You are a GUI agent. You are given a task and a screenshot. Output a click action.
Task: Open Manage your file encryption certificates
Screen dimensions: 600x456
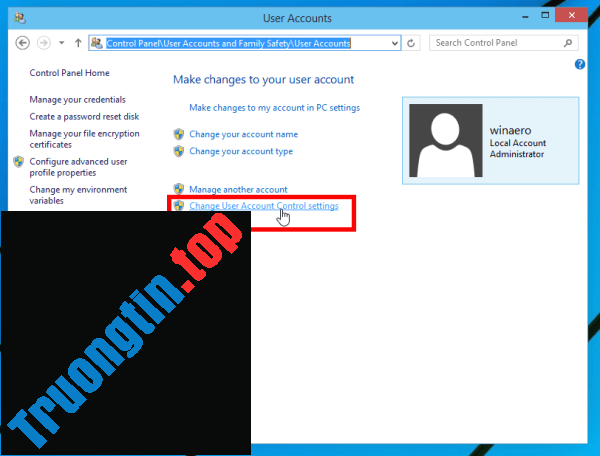click(x=84, y=139)
